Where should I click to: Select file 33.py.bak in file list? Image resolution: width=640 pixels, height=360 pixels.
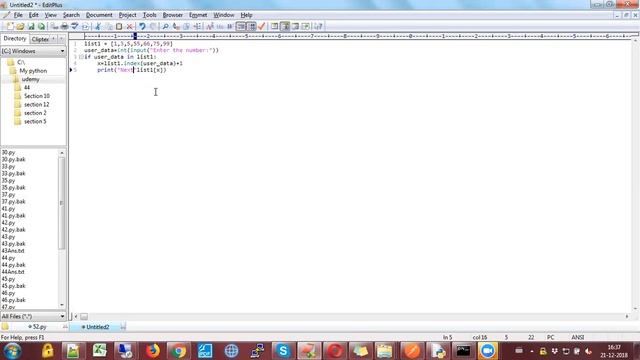tap(13, 173)
